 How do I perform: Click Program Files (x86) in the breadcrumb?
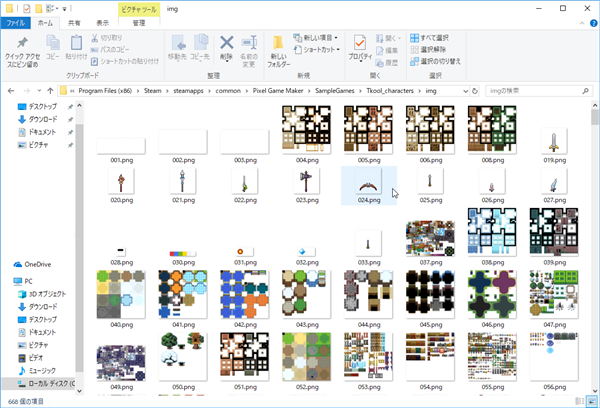pyautogui.click(x=105, y=91)
